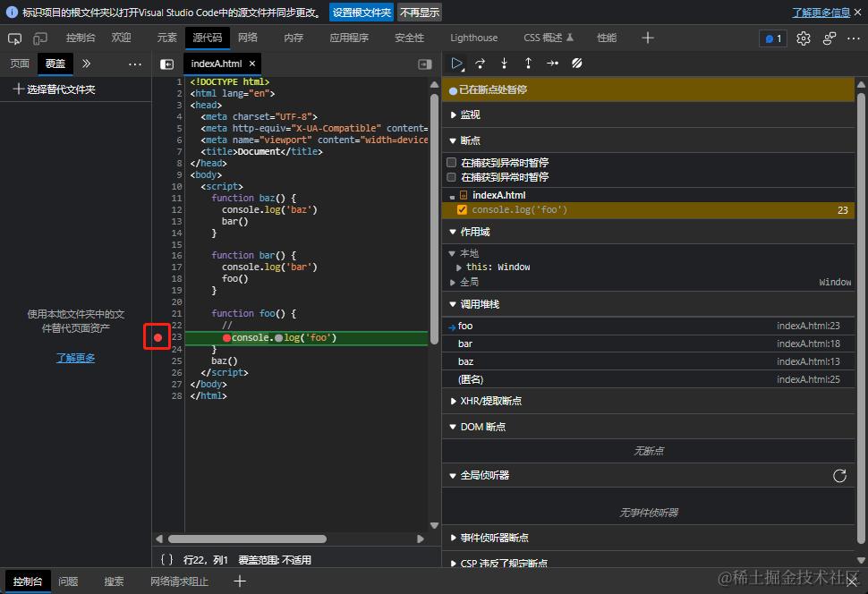The width and height of the screenshot is (868, 594).
Task: Refresh the global listeners list
Action: click(839, 476)
